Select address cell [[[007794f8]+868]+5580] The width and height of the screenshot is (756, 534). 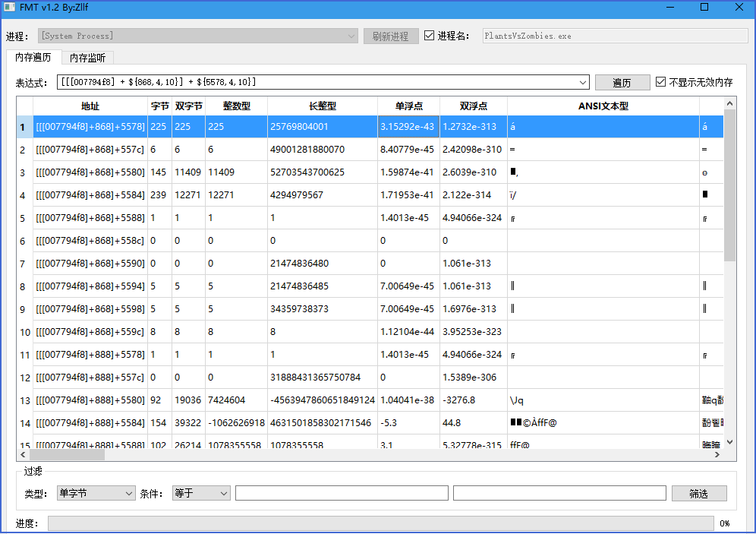point(90,172)
